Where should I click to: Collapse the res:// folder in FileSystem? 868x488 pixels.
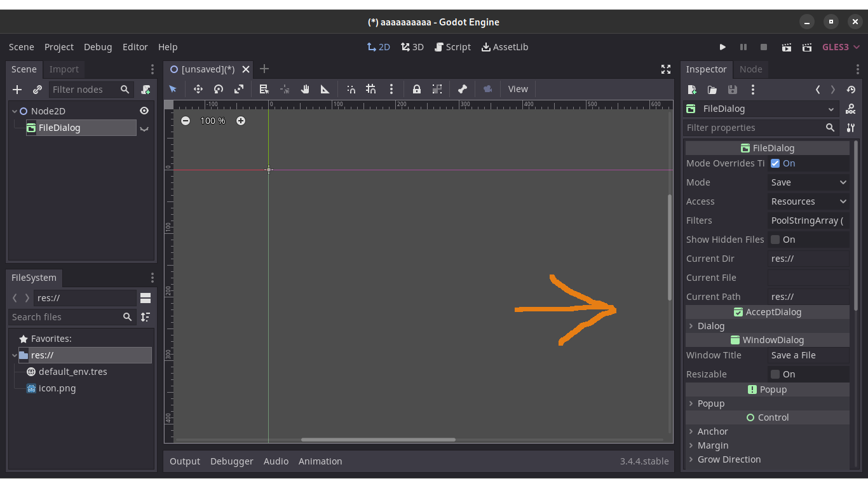14,355
